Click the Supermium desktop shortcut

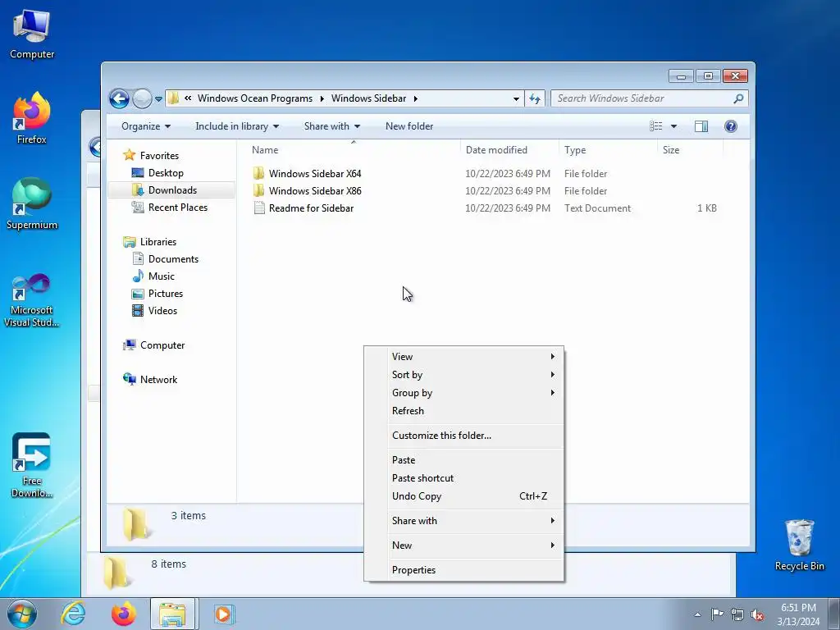(x=32, y=203)
